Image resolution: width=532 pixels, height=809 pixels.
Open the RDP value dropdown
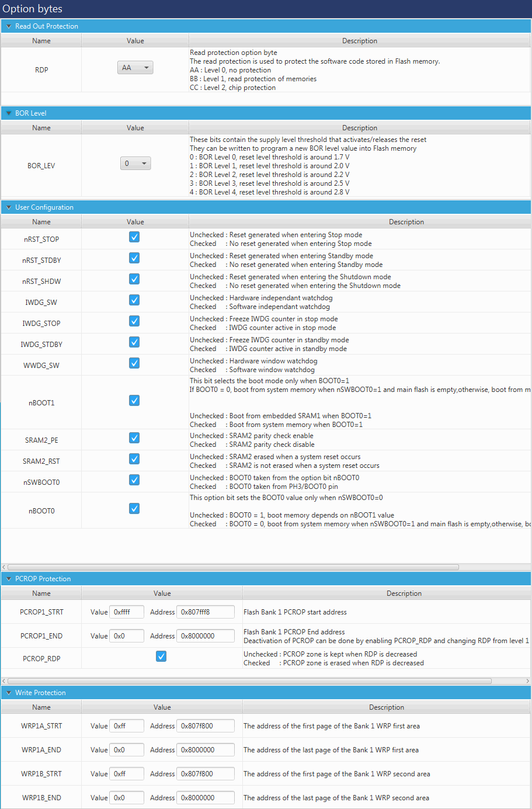[135, 68]
